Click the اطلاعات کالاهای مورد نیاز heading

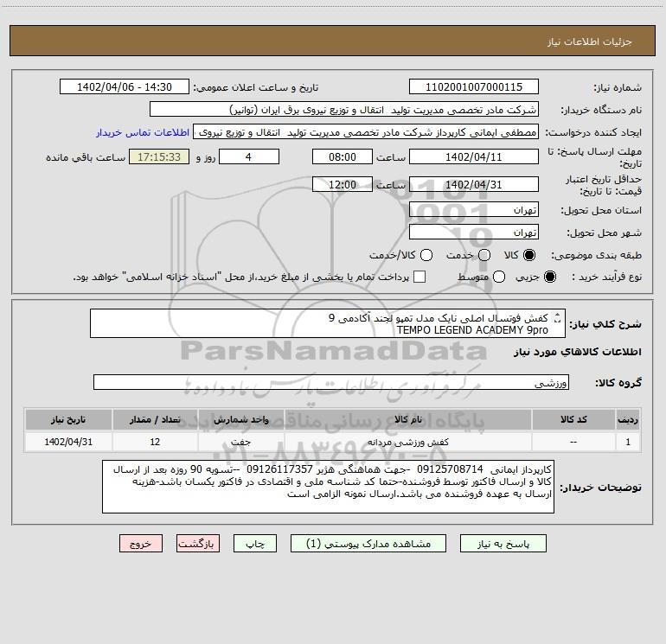578,352
